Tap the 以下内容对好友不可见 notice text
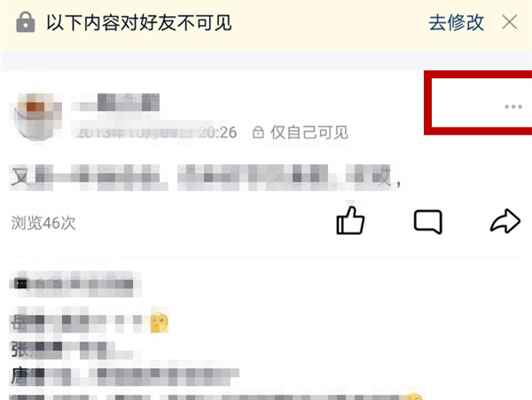Screen dimensions: 532x400 tap(139, 23)
